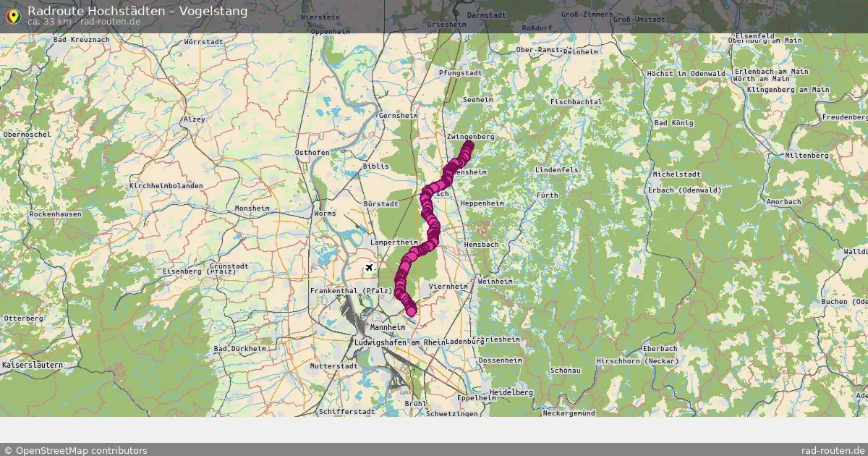Viewport: 868px width, 456px height.
Task: Click the Heppenheim town label
Action: coord(482,203)
